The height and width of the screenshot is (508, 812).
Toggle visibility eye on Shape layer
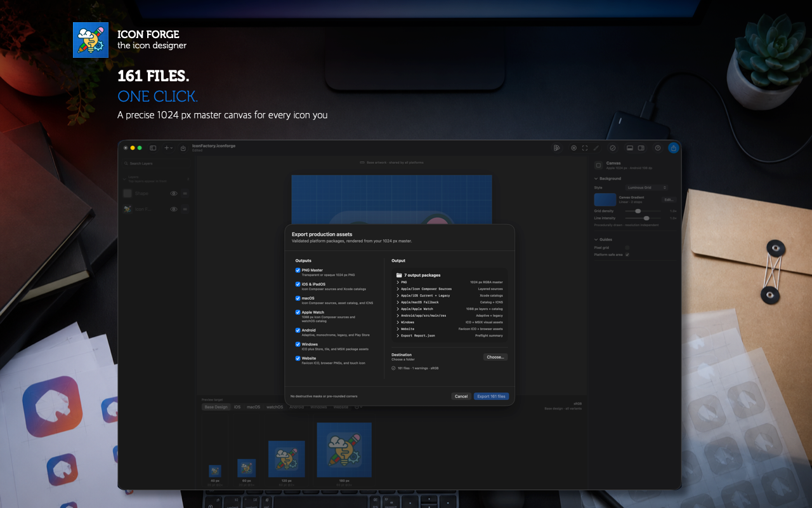[174, 193]
